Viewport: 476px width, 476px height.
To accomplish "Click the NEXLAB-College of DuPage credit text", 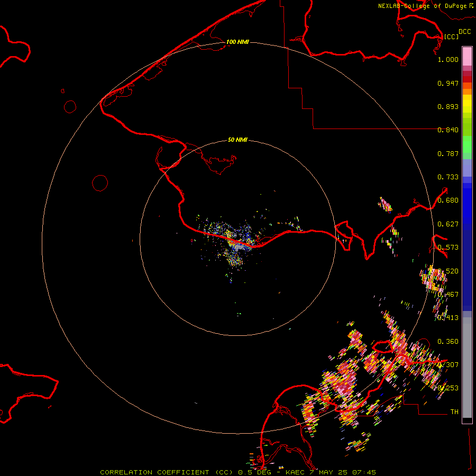I will [x=422, y=6].
